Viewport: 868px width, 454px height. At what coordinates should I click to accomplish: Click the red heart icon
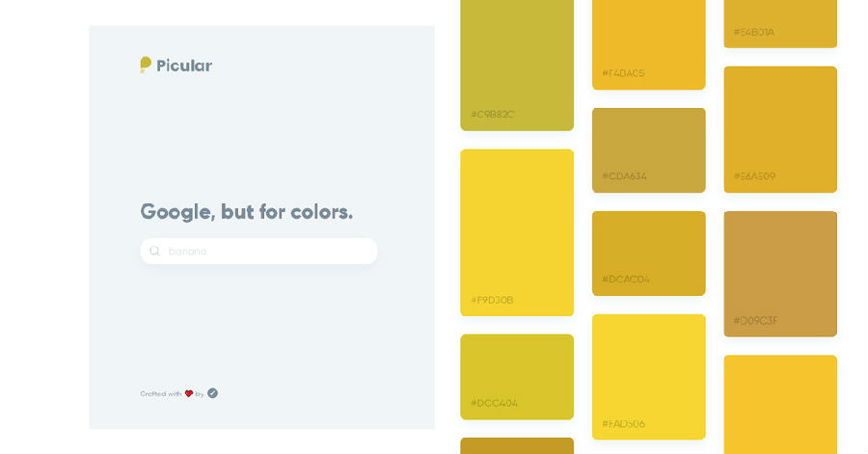[189, 393]
